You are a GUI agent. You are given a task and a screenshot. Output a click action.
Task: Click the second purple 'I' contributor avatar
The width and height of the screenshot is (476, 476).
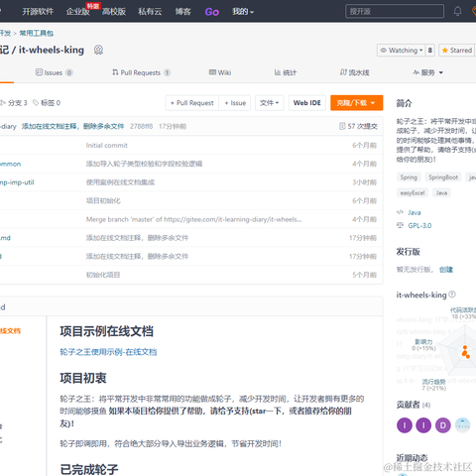pyautogui.click(x=423, y=425)
